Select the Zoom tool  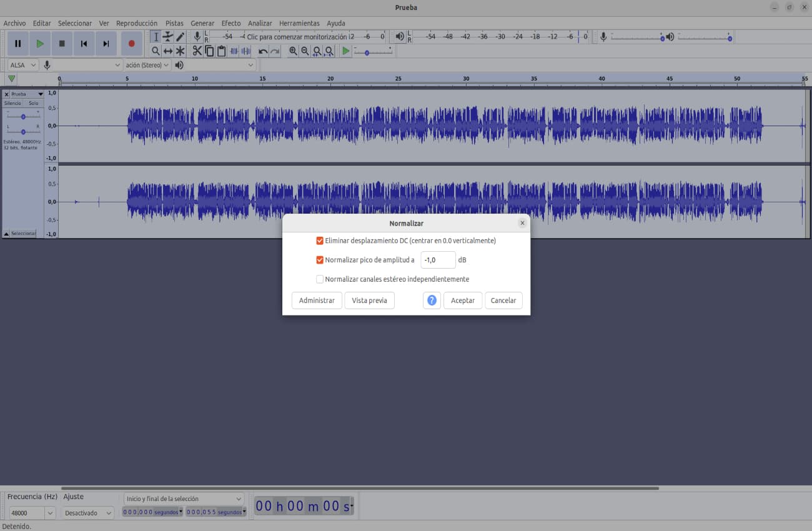click(156, 51)
